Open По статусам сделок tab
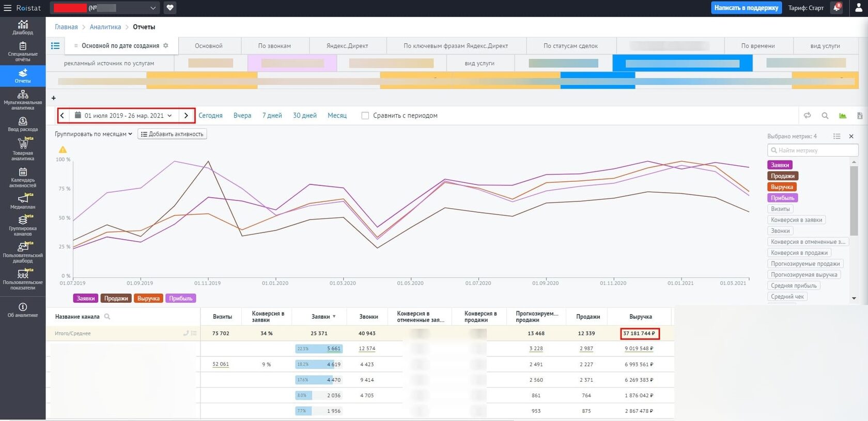868x421 pixels. [570, 46]
